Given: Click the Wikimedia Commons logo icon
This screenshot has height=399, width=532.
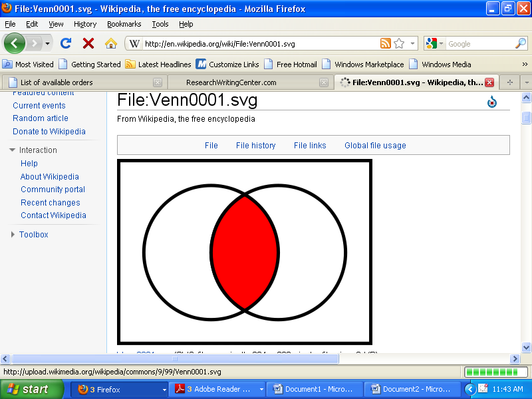Looking at the screenshot, I should tap(492, 102).
